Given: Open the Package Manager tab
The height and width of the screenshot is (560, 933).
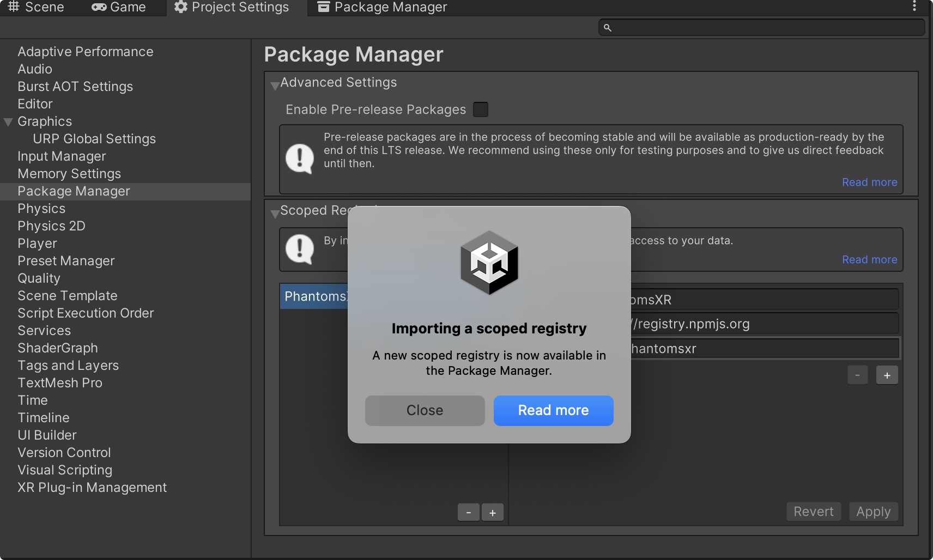Looking at the screenshot, I should (x=383, y=7).
